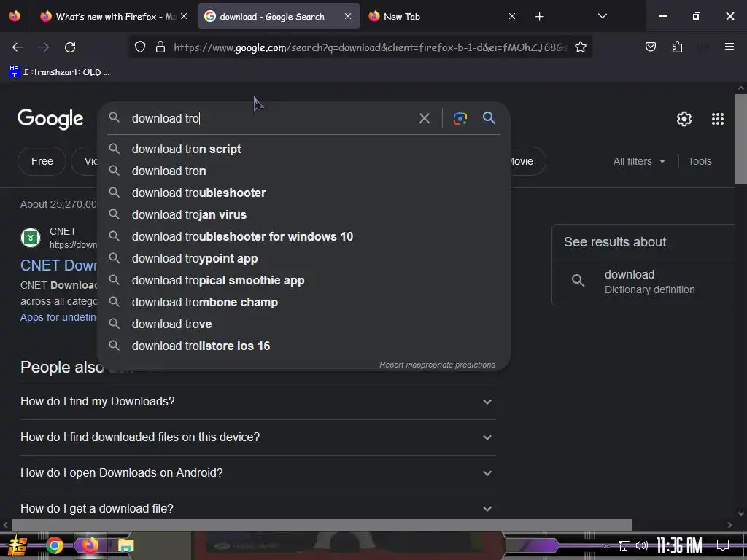Open the CNET Download result link
This screenshot has height=560, width=747.
point(58,265)
